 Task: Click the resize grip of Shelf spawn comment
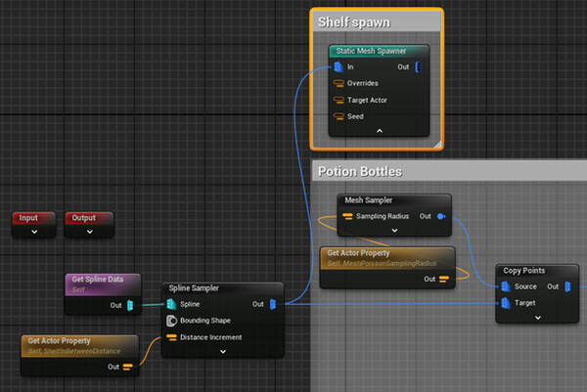point(437,145)
